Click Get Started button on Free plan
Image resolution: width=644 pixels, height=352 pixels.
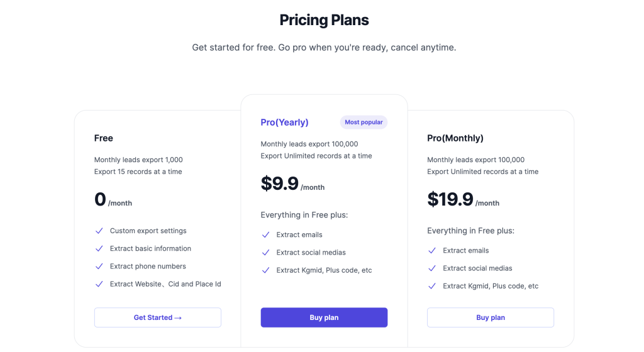(x=157, y=317)
